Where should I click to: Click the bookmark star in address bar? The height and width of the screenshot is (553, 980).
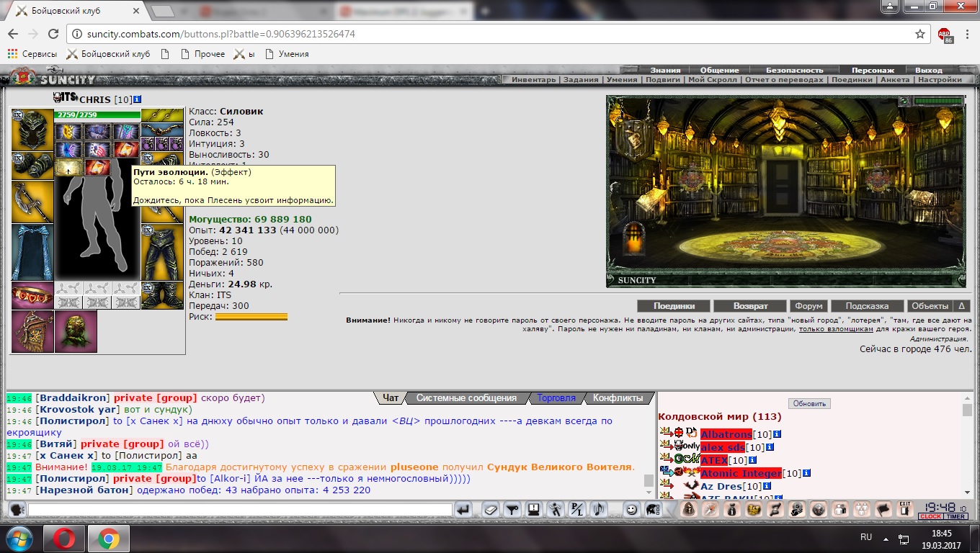919,34
